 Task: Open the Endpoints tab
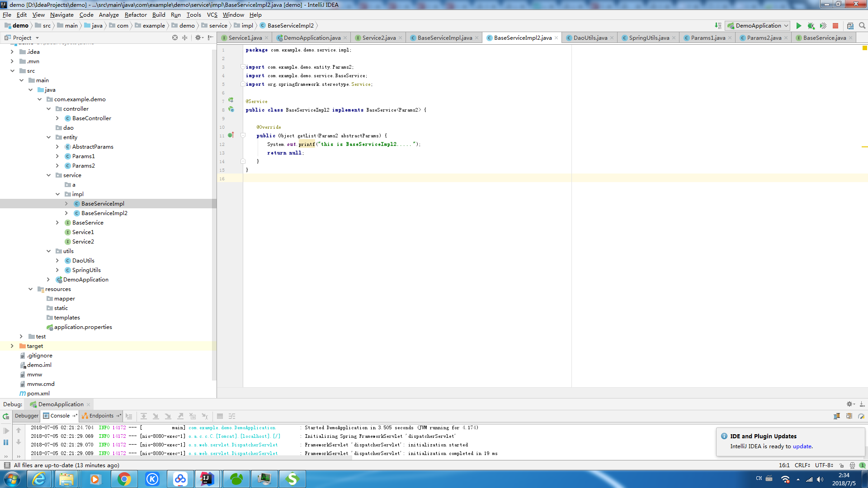(x=101, y=416)
